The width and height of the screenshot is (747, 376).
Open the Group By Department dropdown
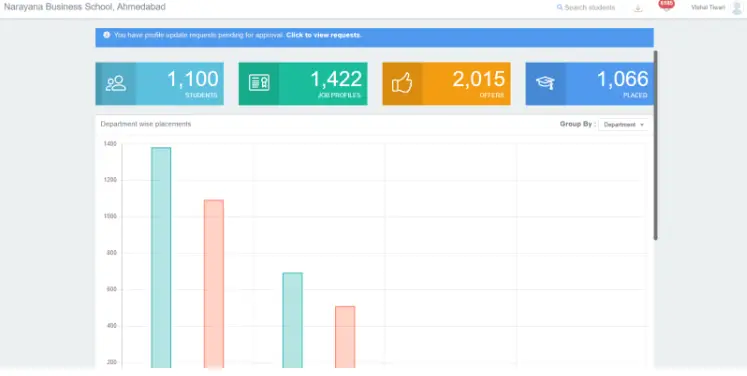[623, 124]
